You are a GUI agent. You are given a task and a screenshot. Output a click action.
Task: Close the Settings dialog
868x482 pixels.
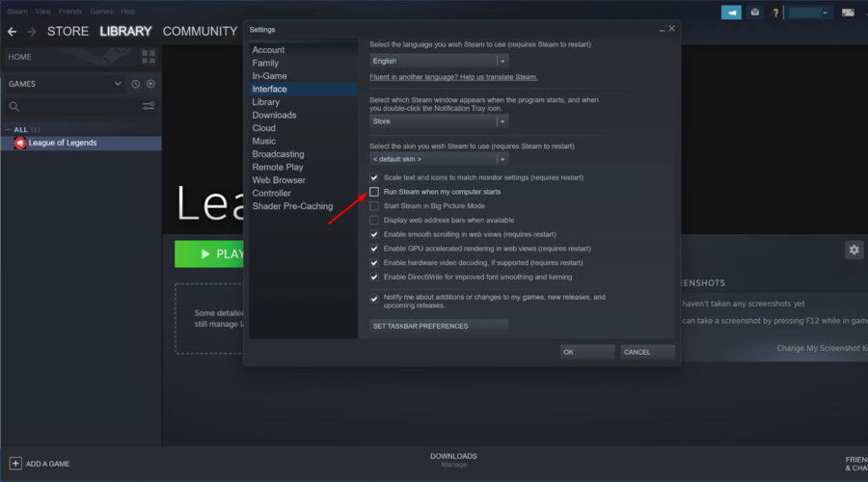pos(671,29)
